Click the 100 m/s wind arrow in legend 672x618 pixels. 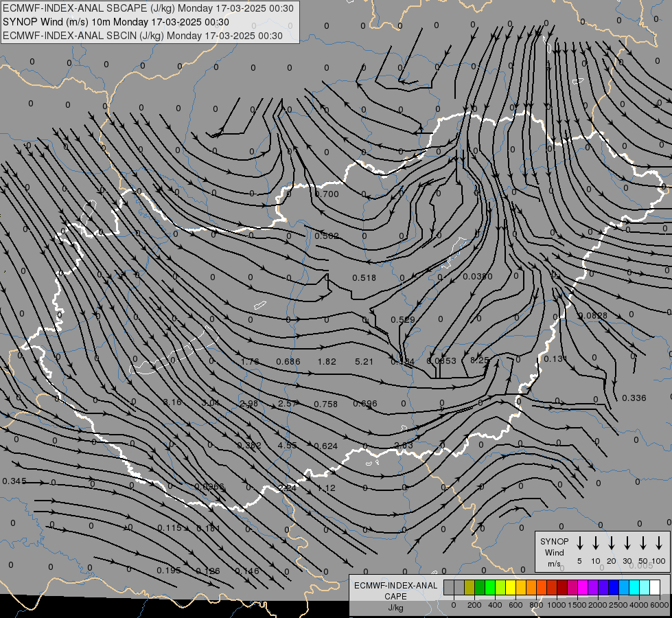pyautogui.click(x=659, y=542)
